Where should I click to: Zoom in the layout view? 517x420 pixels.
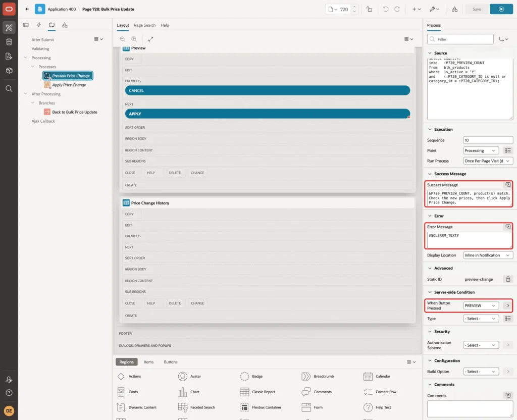point(134,39)
